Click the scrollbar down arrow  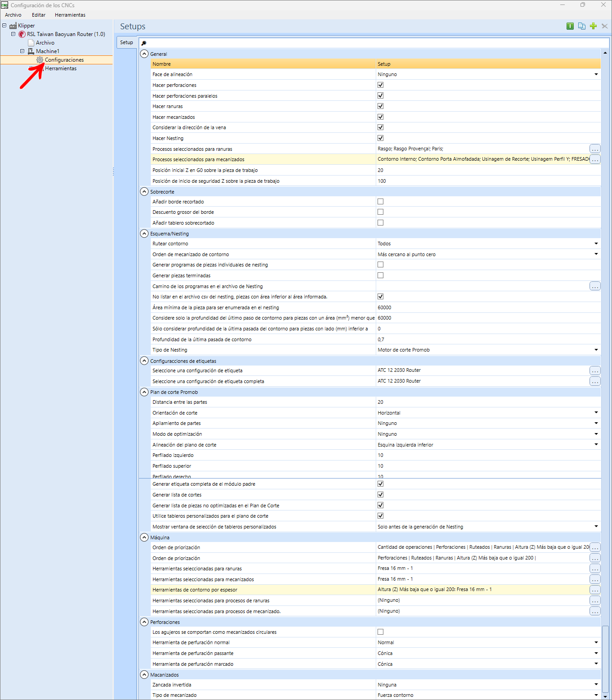605,696
